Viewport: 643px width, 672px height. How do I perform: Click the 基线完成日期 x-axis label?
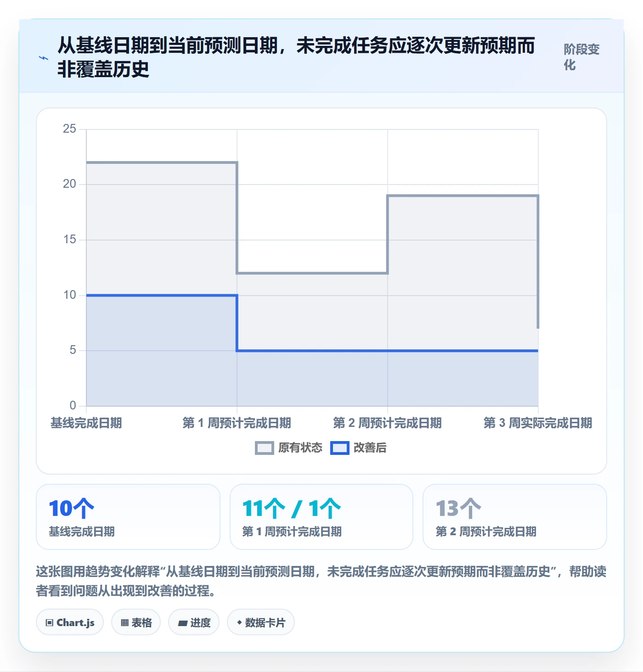click(86, 423)
